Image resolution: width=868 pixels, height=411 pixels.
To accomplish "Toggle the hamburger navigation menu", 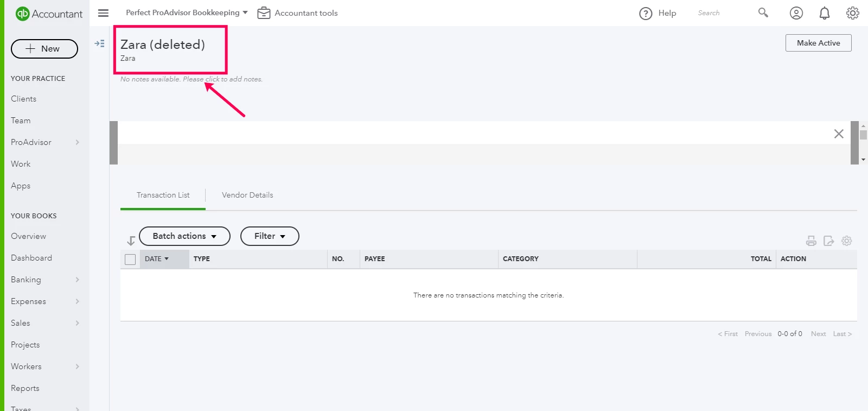I will click(x=103, y=13).
